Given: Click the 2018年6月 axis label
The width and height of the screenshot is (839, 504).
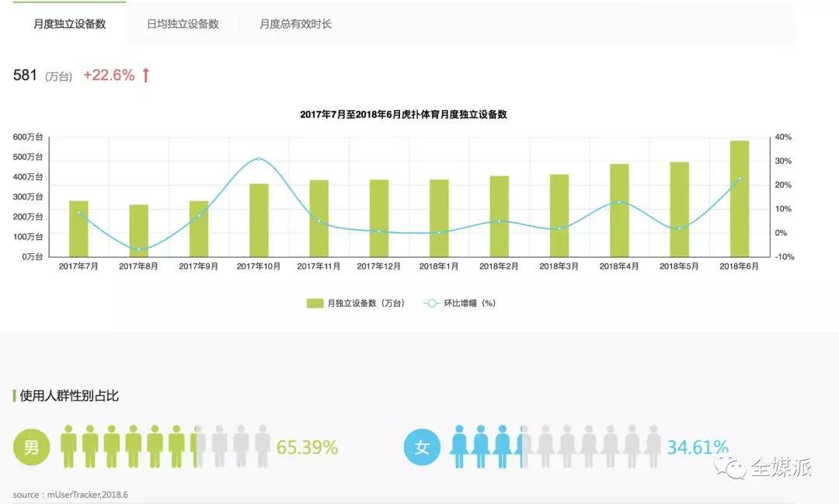Looking at the screenshot, I should (739, 266).
